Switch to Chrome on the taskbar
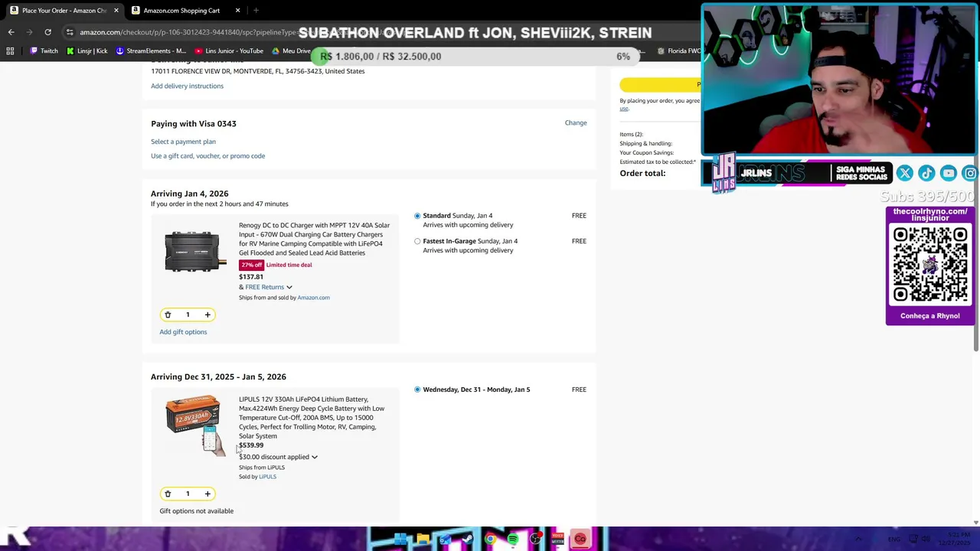Image resolution: width=980 pixels, height=551 pixels. [x=490, y=540]
